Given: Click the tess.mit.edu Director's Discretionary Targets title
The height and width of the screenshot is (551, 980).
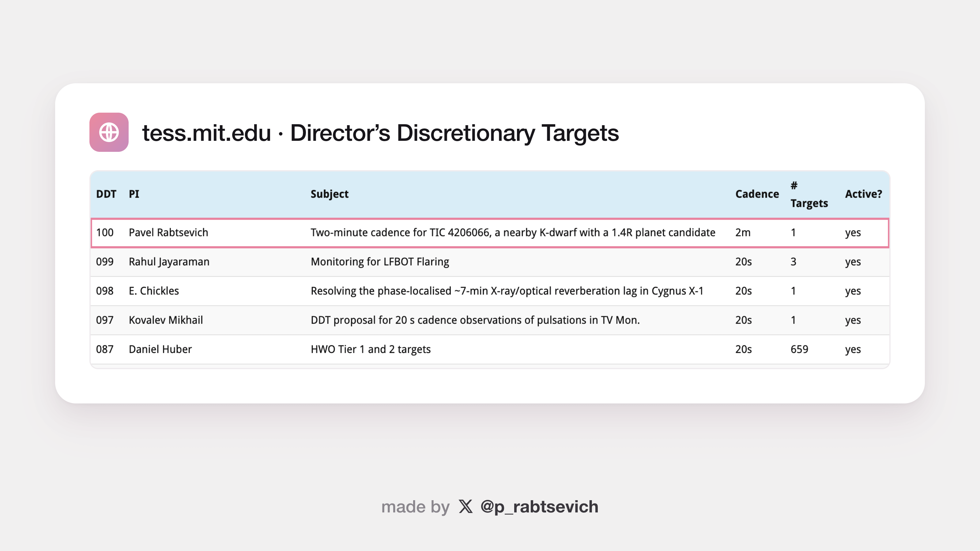Looking at the screenshot, I should point(380,133).
